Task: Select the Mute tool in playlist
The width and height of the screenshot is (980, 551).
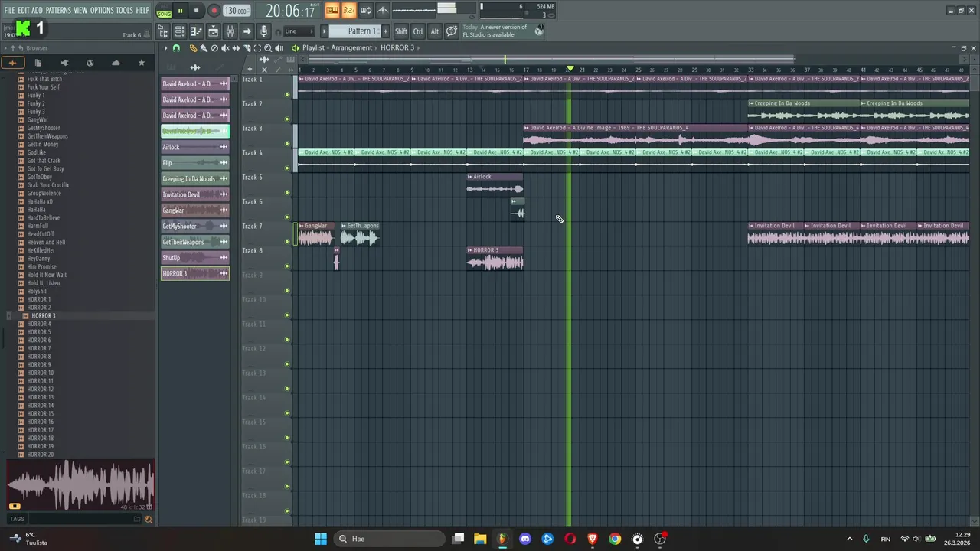Action: point(225,47)
